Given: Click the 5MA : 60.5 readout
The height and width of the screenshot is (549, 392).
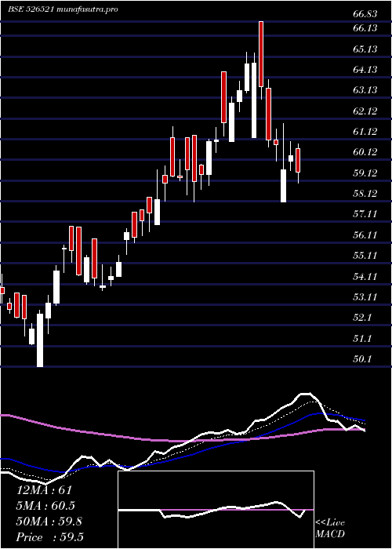Looking at the screenshot, I should (46, 506).
